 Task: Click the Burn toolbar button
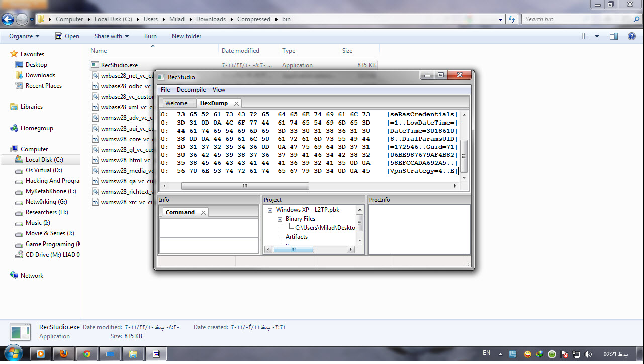coord(150,36)
